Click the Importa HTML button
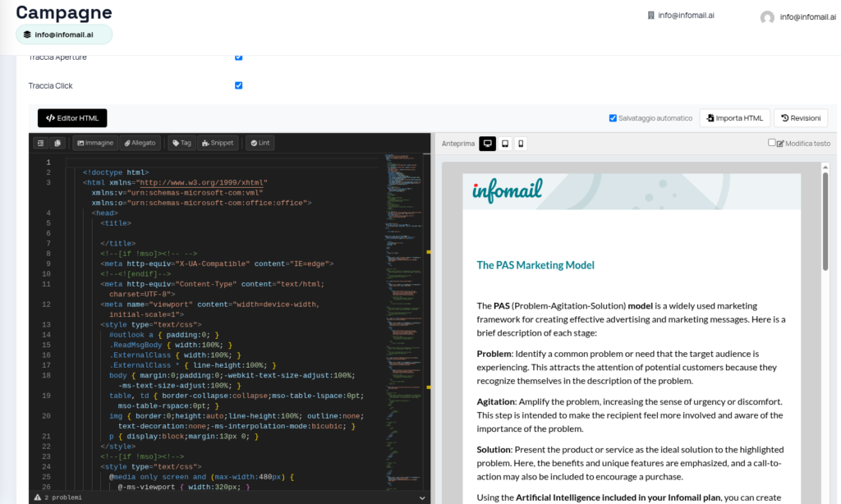This screenshot has width=841, height=504. coord(734,118)
